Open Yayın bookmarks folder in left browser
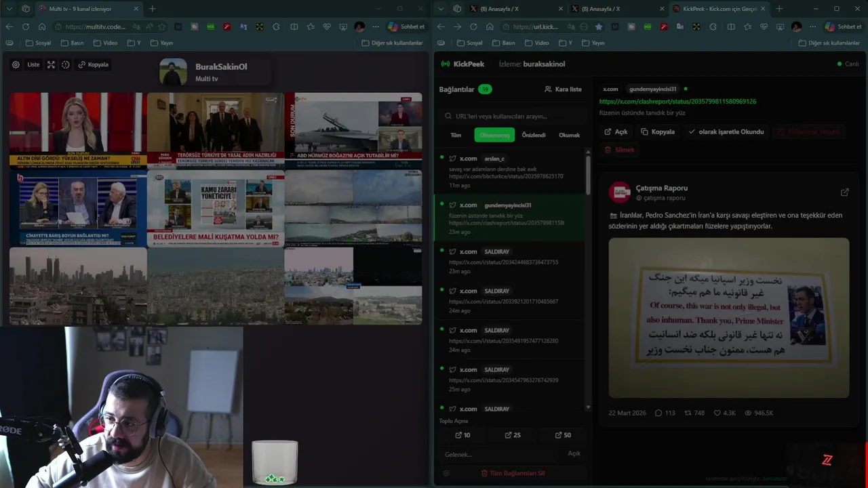This screenshot has width=868, height=488. pos(161,43)
